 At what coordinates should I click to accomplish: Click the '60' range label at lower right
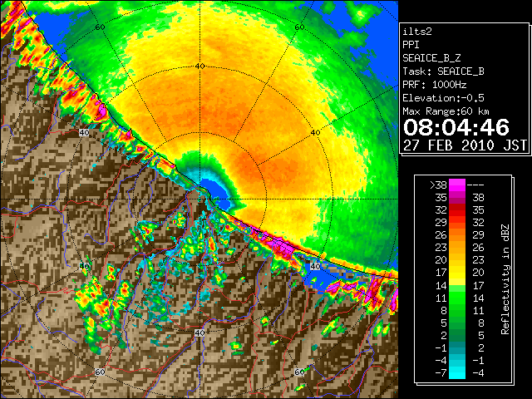[x=299, y=372]
